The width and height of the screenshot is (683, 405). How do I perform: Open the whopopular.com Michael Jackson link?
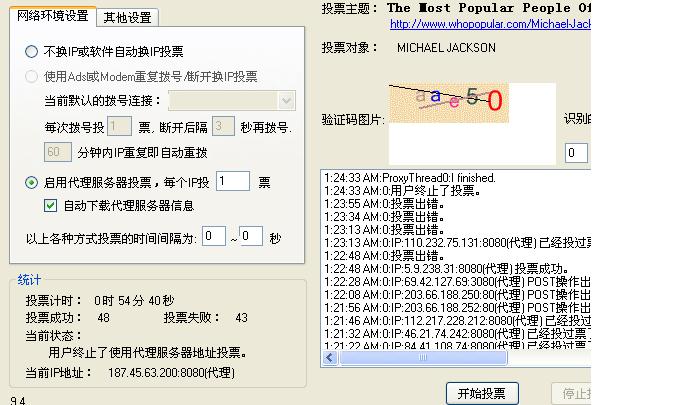pyautogui.click(x=490, y=24)
